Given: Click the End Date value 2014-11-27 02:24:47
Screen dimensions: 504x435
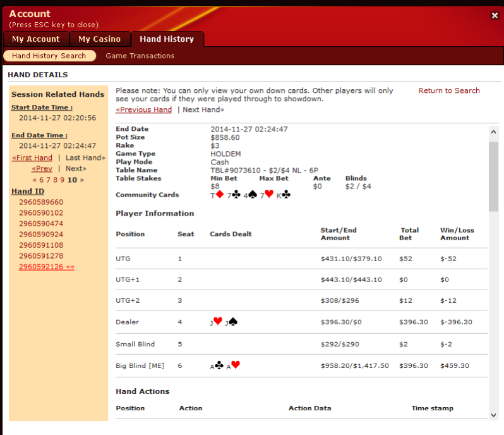Looking at the screenshot, I should [249, 129].
